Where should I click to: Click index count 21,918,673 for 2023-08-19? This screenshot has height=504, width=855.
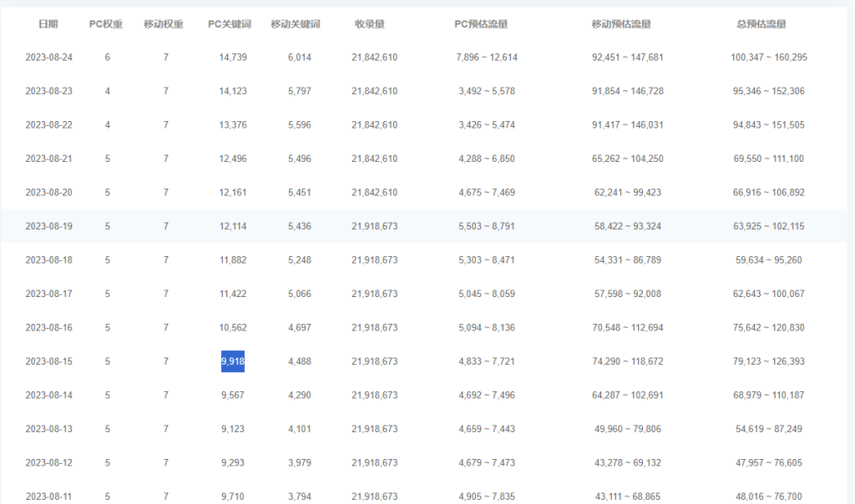click(375, 226)
